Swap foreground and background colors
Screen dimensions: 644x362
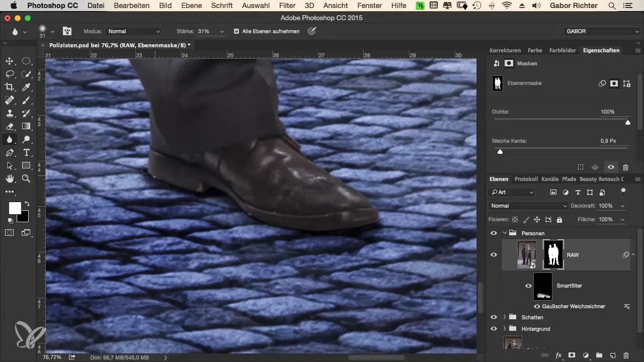point(27,204)
